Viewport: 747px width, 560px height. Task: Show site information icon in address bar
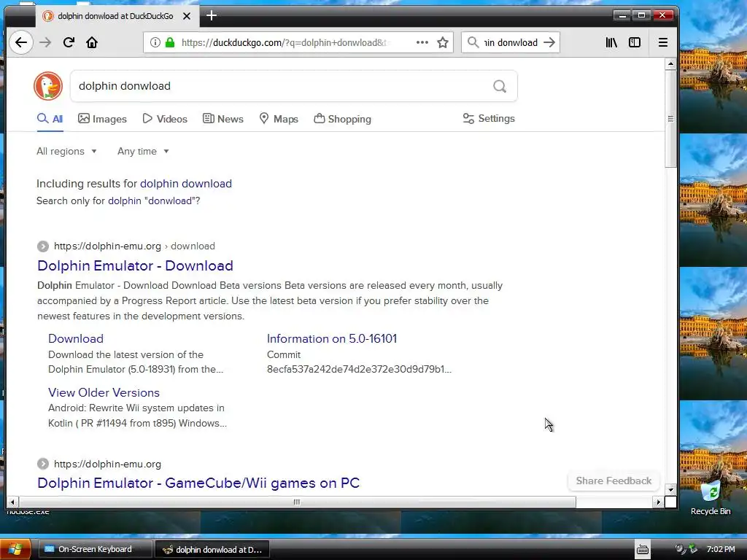pos(155,42)
